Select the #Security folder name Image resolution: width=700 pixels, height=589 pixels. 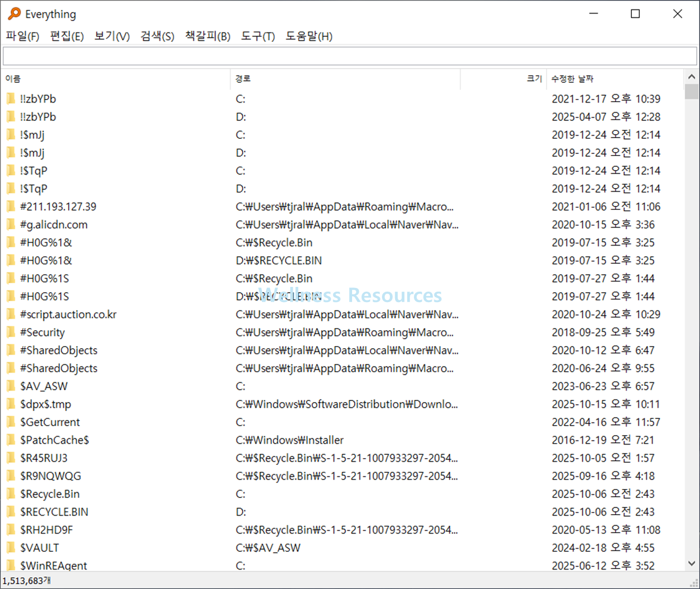point(42,332)
